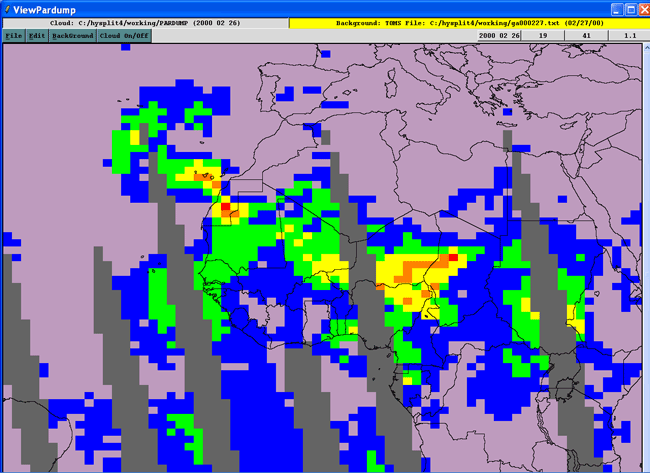Click the Cloud PARDUMP file label

145,23
